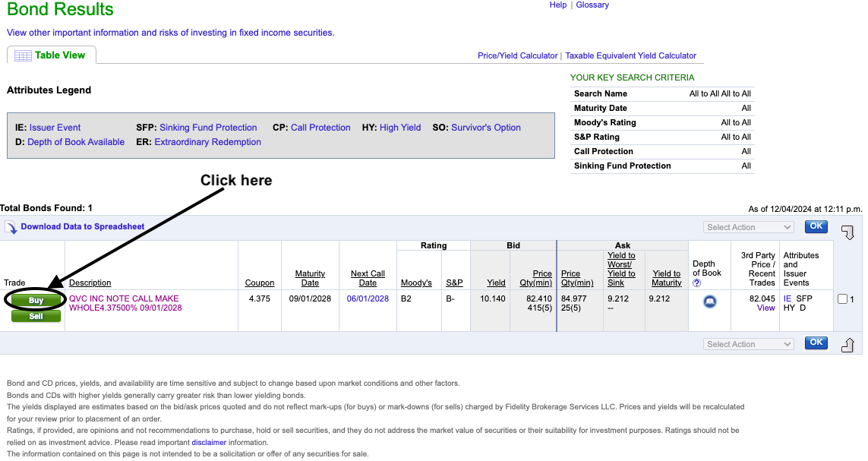Click the High Yield legend link
The height and width of the screenshot is (461, 868).
pos(400,128)
